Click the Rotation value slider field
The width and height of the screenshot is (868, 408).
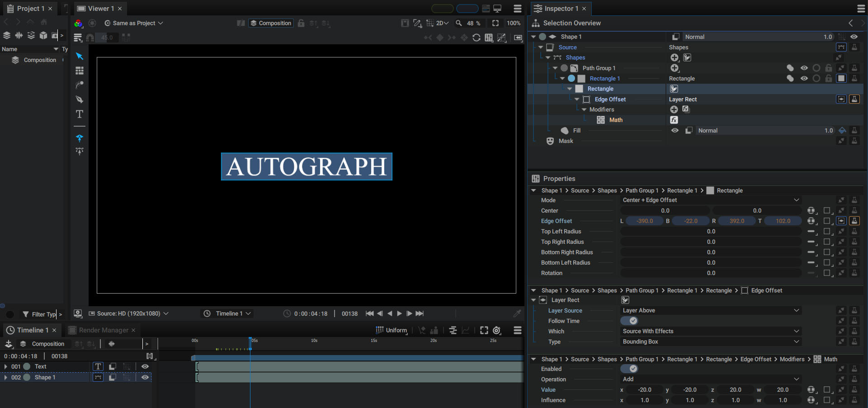pyautogui.click(x=711, y=273)
